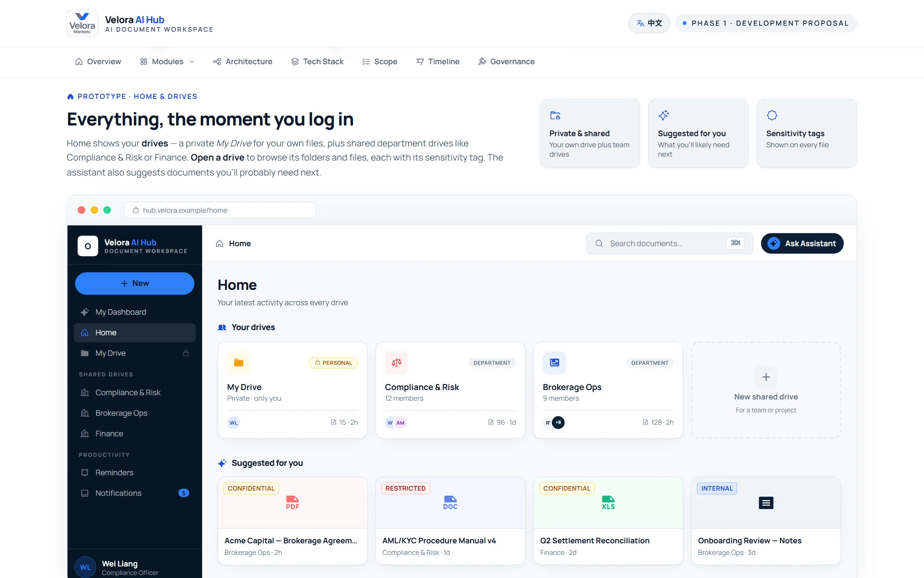Image resolution: width=924 pixels, height=578 pixels.
Task: Switch language with the 中文 button
Action: [649, 23]
